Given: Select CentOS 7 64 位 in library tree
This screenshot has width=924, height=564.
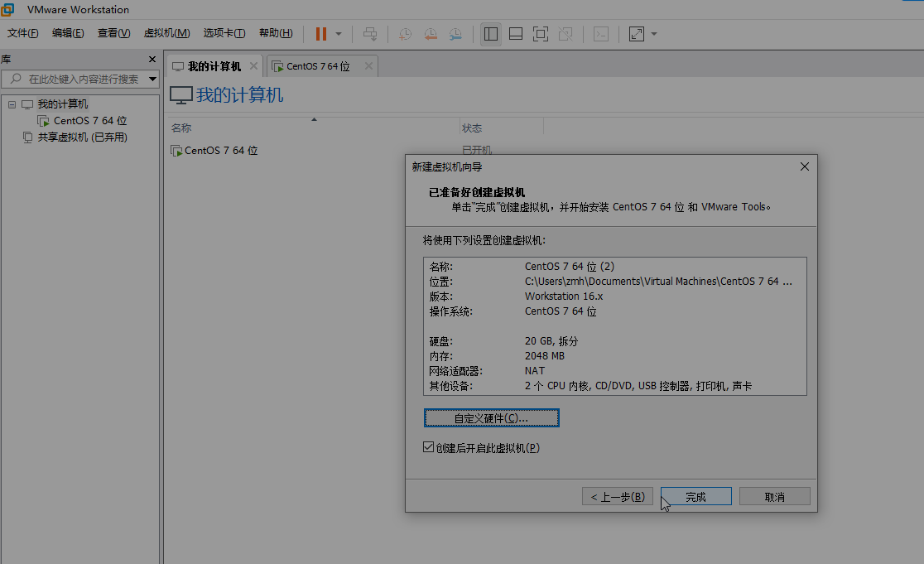Looking at the screenshot, I should coord(90,121).
